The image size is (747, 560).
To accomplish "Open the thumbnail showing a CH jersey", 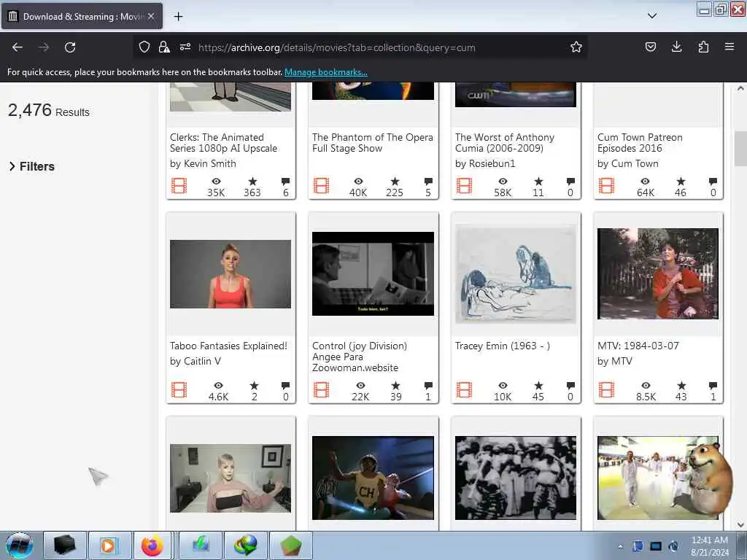I will pyautogui.click(x=373, y=478).
